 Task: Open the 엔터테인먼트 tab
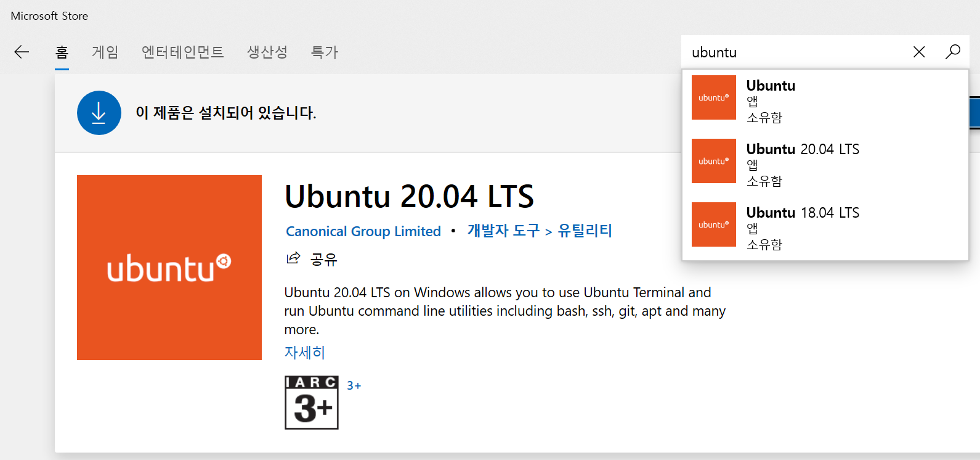(x=183, y=52)
